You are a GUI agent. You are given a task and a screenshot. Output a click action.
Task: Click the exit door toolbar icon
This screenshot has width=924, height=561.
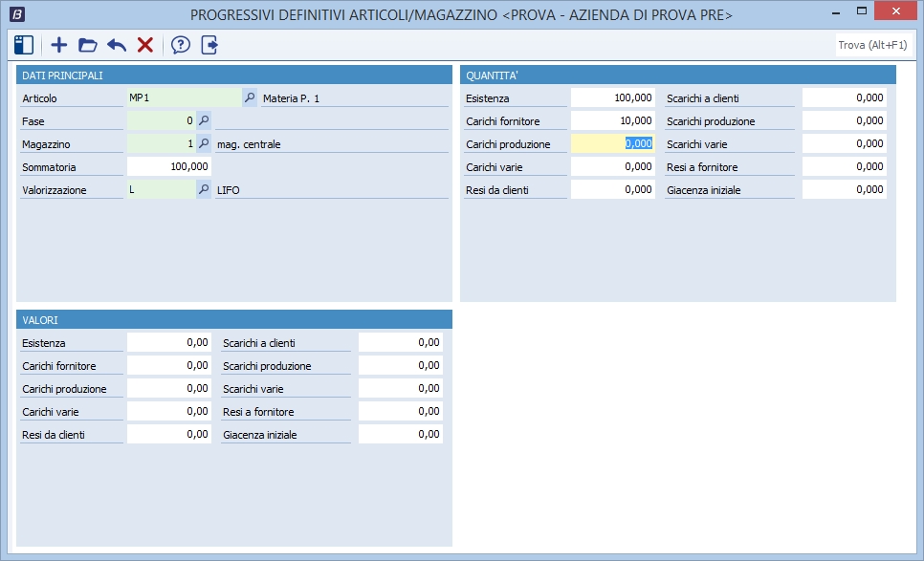(x=209, y=45)
